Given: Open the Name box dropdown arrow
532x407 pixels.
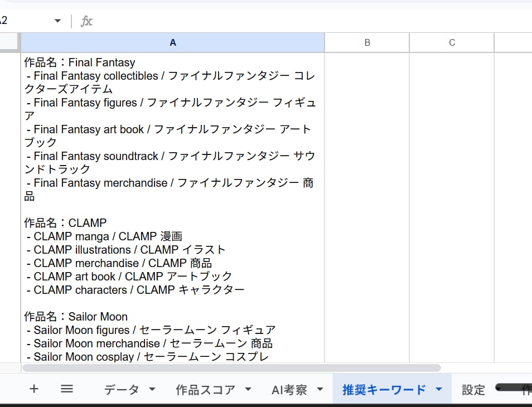Looking at the screenshot, I should [x=57, y=21].
